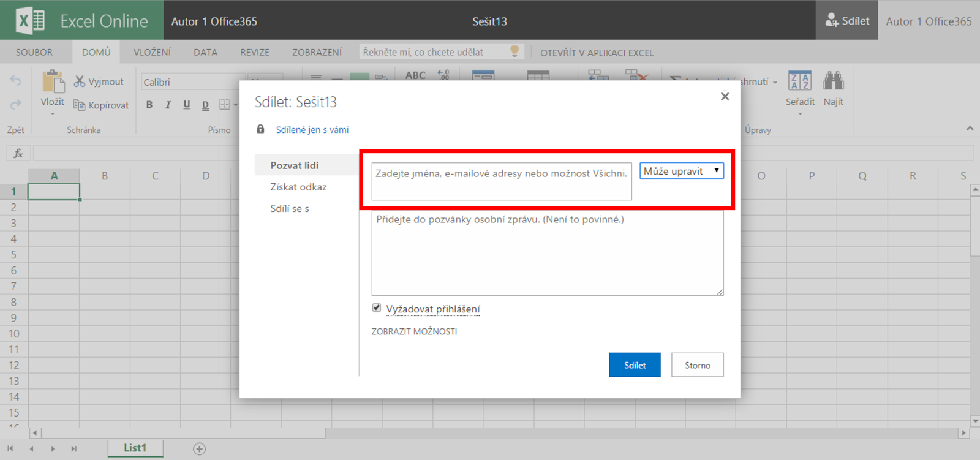The width and height of the screenshot is (980, 460).
Task: Toggle the Vyžadovat přihlášení checkbox
Action: click(377, 308)
